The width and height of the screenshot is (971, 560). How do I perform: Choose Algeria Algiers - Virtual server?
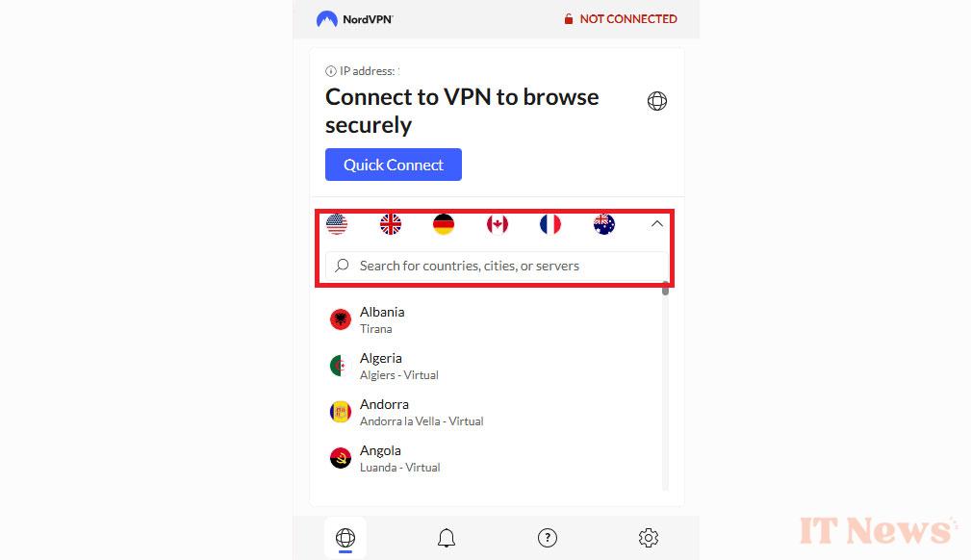[x=493, y=366]
